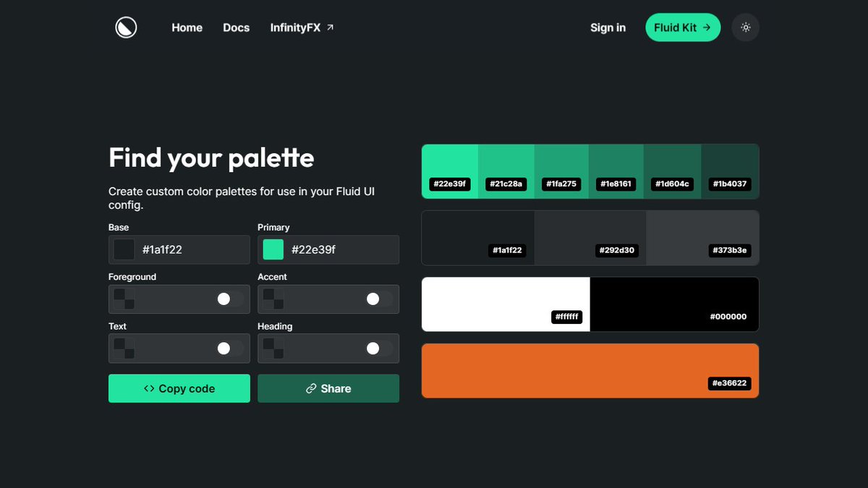
Task: Click the Text transparent color swatch
Action: (124, 348)
